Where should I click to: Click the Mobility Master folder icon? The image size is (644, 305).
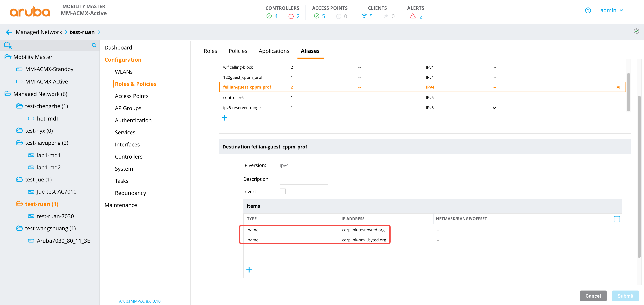click(x=8, y=57)
